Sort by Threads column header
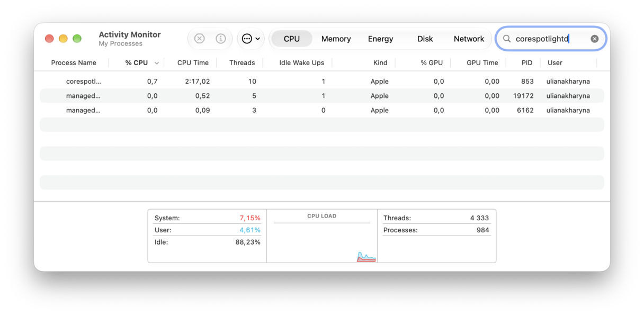Image resolution: width=644 pixels, height=316 pixels. click(242, 62)
